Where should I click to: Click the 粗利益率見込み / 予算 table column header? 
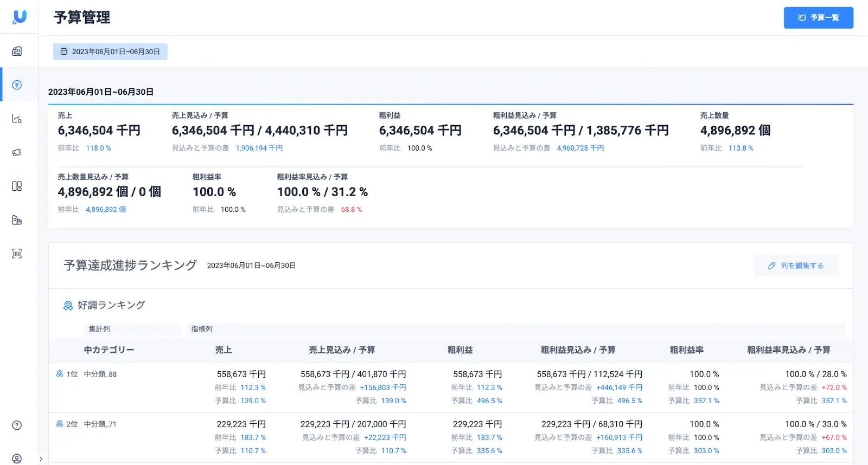pos(789,350)
